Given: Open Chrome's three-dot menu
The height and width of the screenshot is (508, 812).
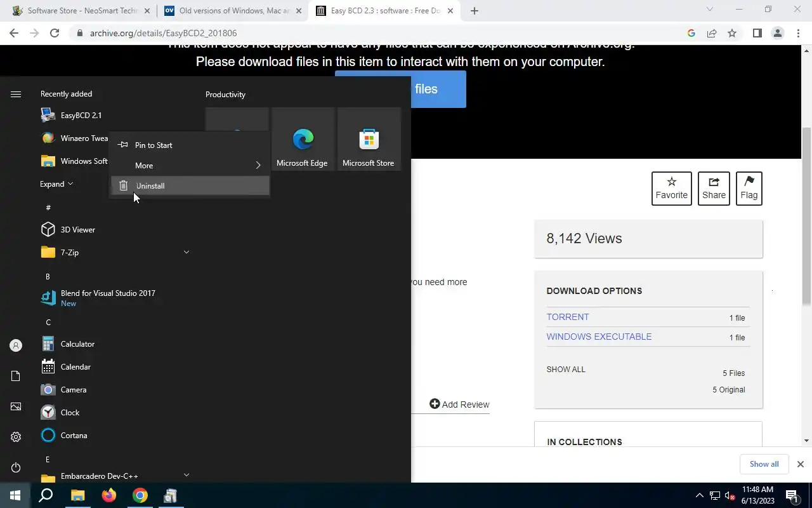Looking at the screenshot, I should click(x=797, y=33).
